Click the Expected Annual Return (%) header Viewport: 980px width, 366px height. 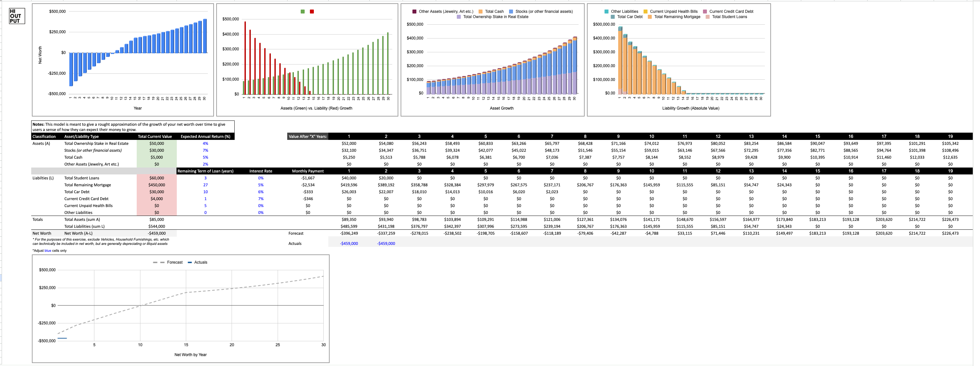205,137
